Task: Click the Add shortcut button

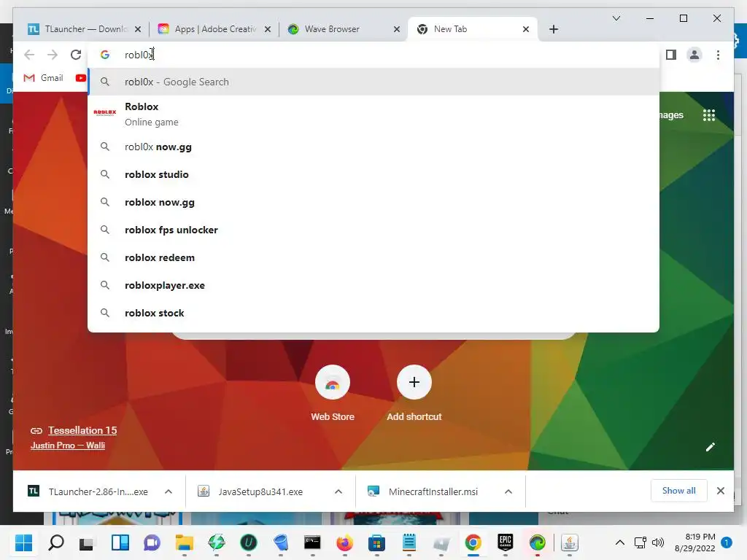Action: pos(414,393)
